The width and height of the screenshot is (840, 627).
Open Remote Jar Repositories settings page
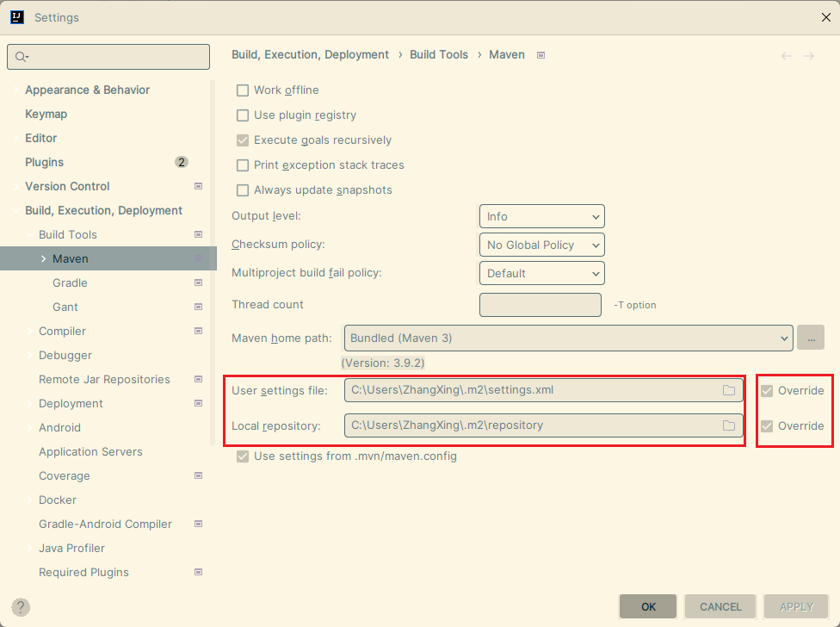coord(104,380)
